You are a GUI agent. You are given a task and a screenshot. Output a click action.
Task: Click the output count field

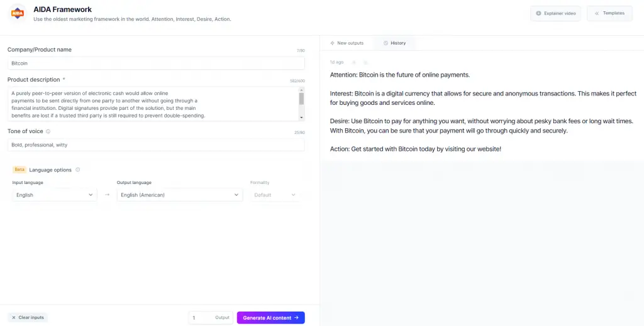pyautogui.click(x=211, y=318)
